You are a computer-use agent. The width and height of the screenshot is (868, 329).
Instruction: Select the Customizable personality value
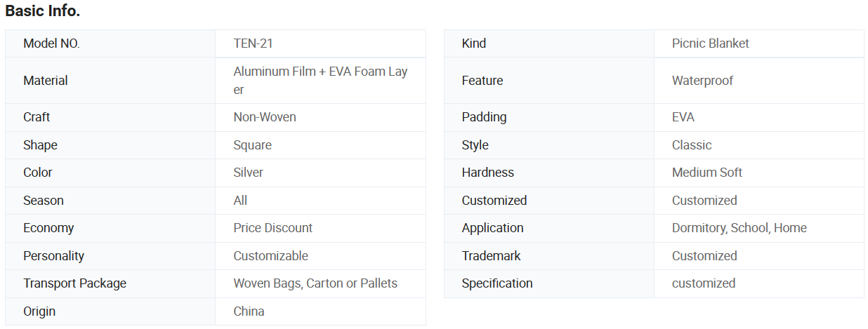[270, 256]
